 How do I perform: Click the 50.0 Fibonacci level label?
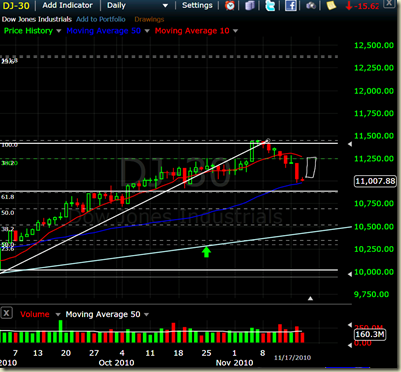tap(8, 213)
